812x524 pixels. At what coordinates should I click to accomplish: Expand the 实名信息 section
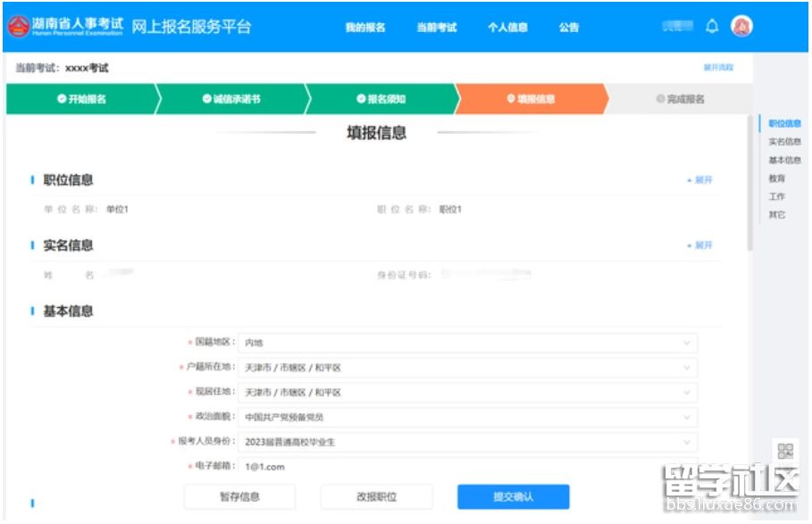(699, 245)
